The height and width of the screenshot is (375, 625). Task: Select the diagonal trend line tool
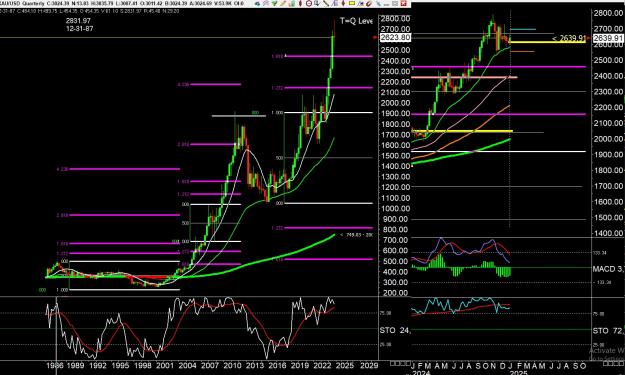(326, 4)
